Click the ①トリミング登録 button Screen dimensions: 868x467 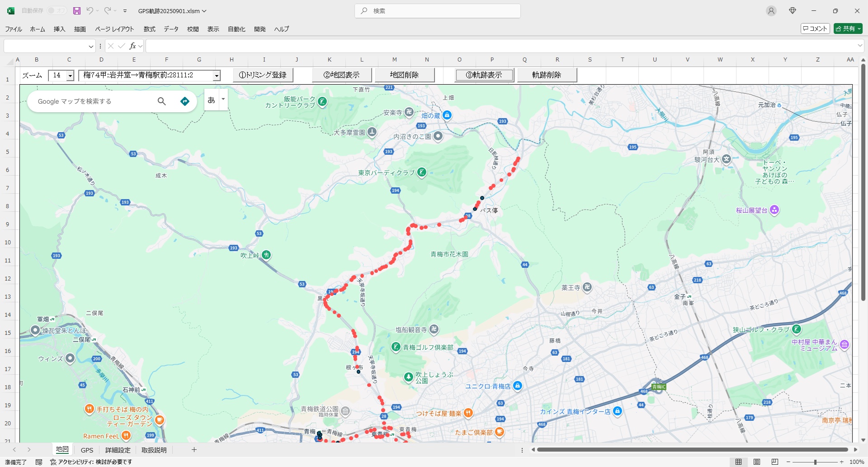[263, 75]
